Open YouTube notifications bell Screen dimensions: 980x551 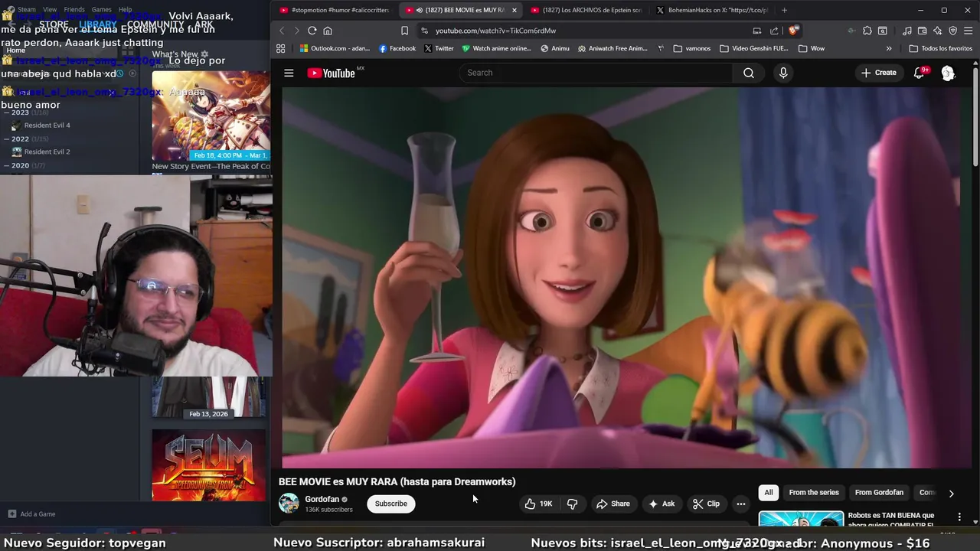[x=919, y=73]
